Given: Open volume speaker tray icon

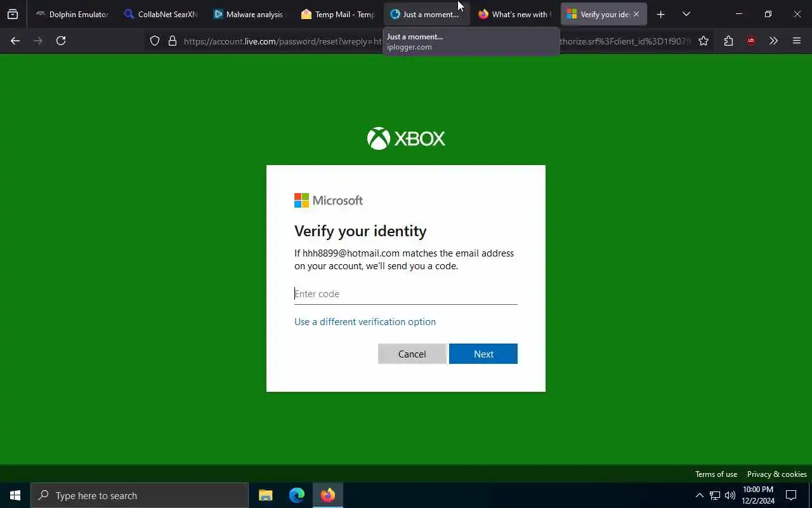Looking at the screenshot, I should pyautogui.click(x=730, y=495).
